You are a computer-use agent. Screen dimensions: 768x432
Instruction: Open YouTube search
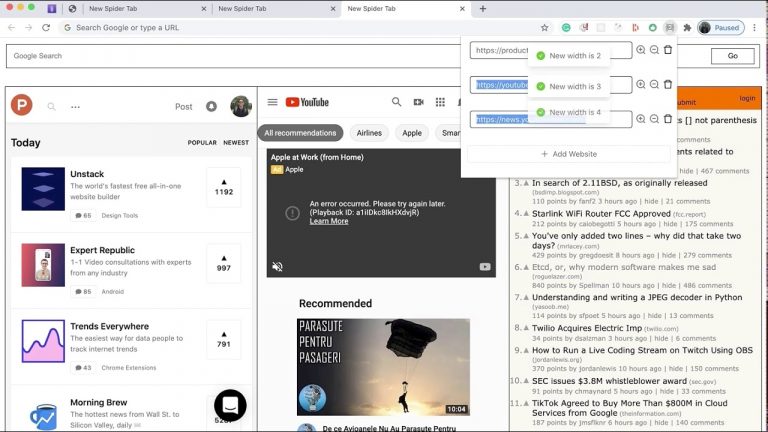click(x=396, y=102)
